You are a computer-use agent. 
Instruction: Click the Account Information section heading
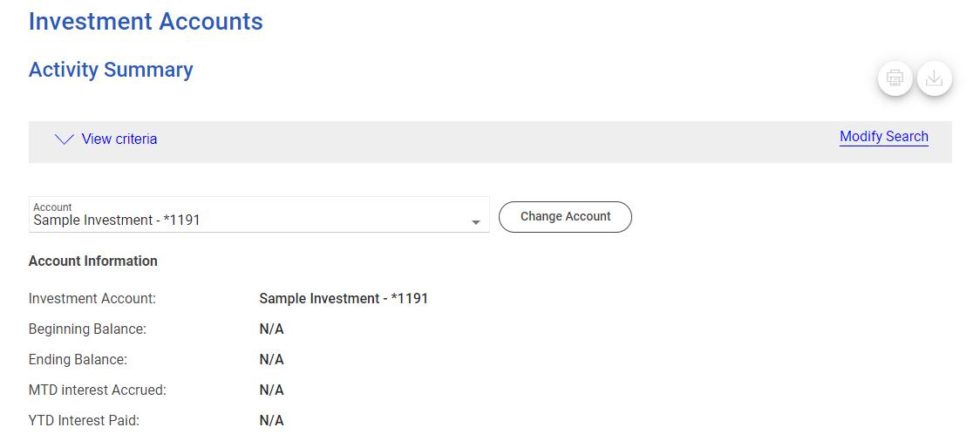[93, 261]
